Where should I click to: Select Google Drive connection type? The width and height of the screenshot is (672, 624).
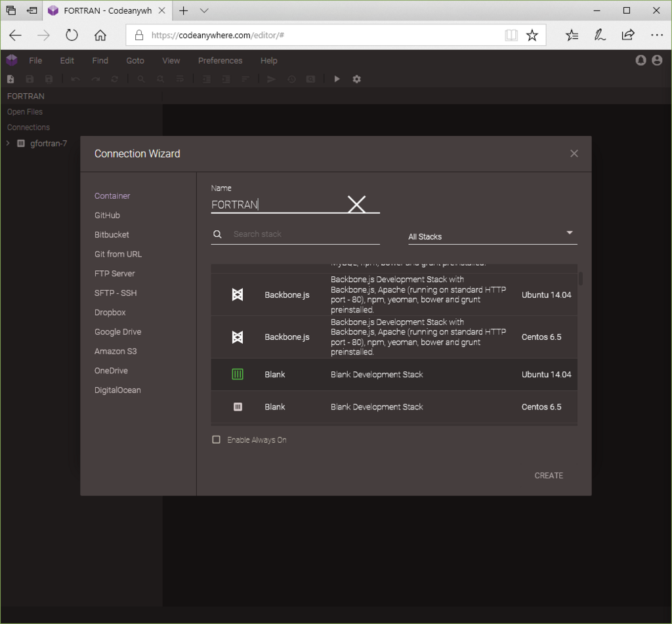pos(118,332)
